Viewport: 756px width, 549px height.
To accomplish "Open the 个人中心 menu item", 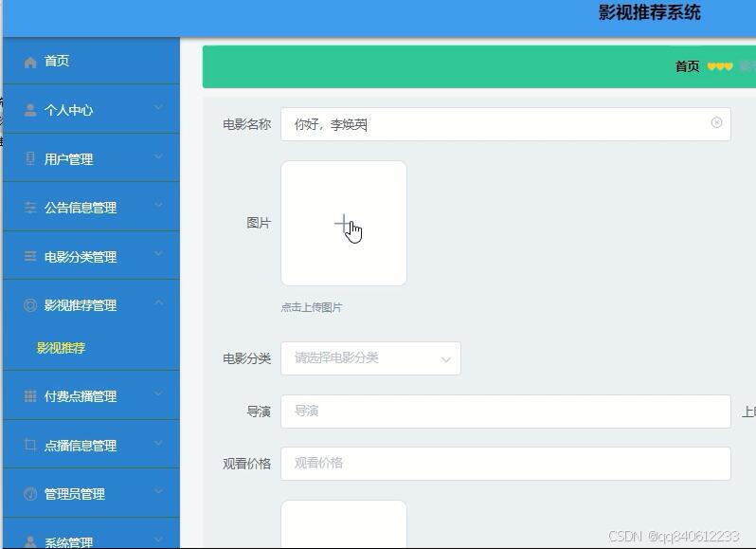I will click(91, 109).
